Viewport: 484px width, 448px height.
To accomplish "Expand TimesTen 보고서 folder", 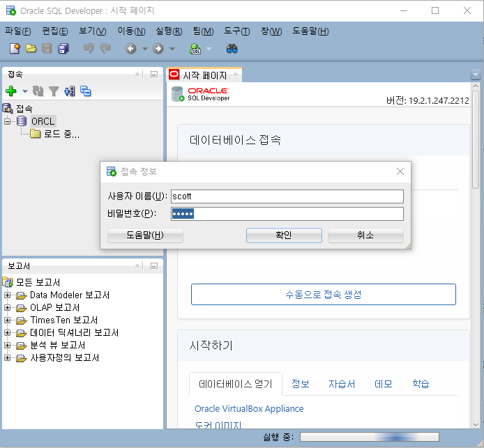I will 8,320.
